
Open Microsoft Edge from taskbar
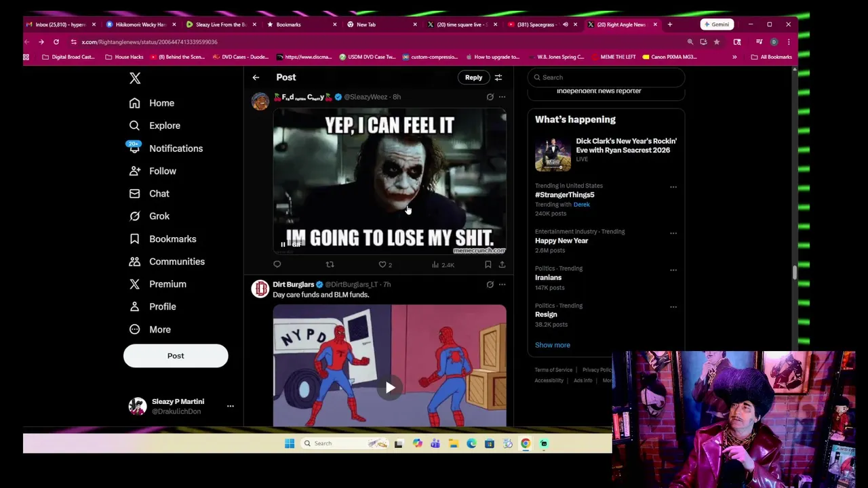coord(471,443)
